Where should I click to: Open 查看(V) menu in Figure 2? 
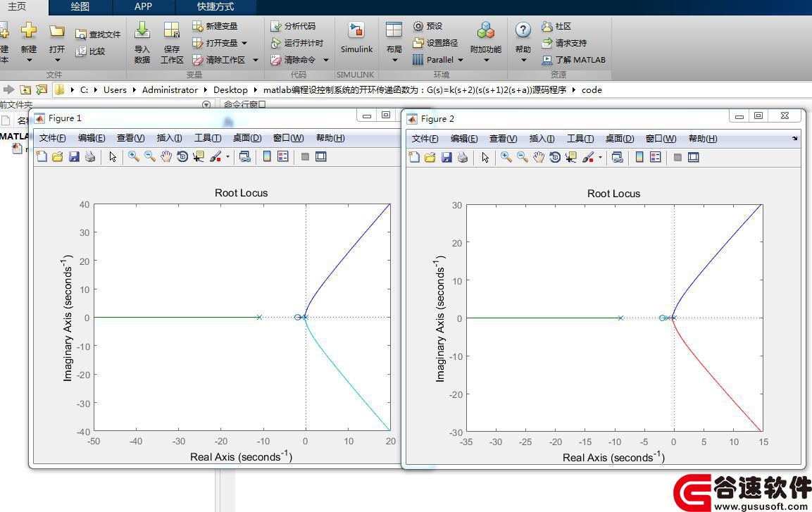pyautogui.click(x=503, y=138)
